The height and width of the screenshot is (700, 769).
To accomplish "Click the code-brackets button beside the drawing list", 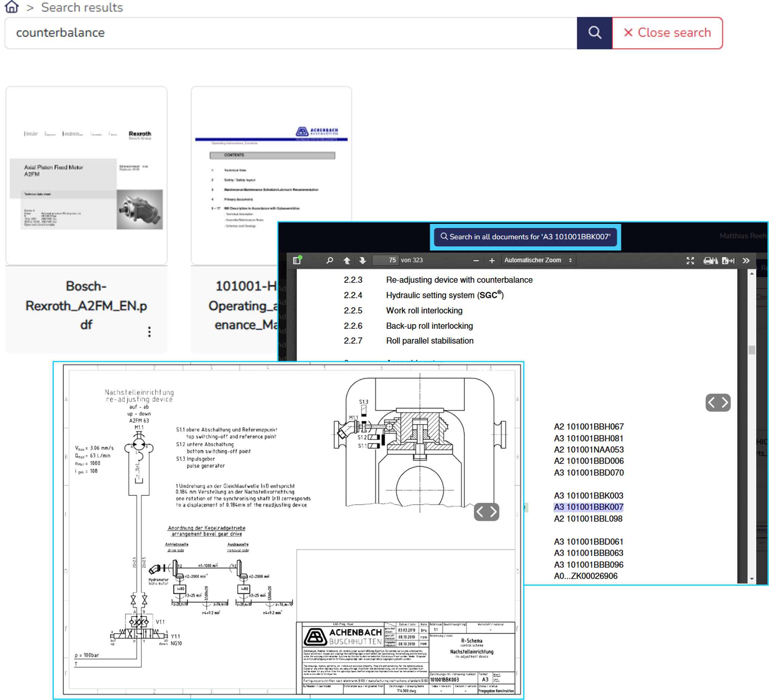I will 718,403.
